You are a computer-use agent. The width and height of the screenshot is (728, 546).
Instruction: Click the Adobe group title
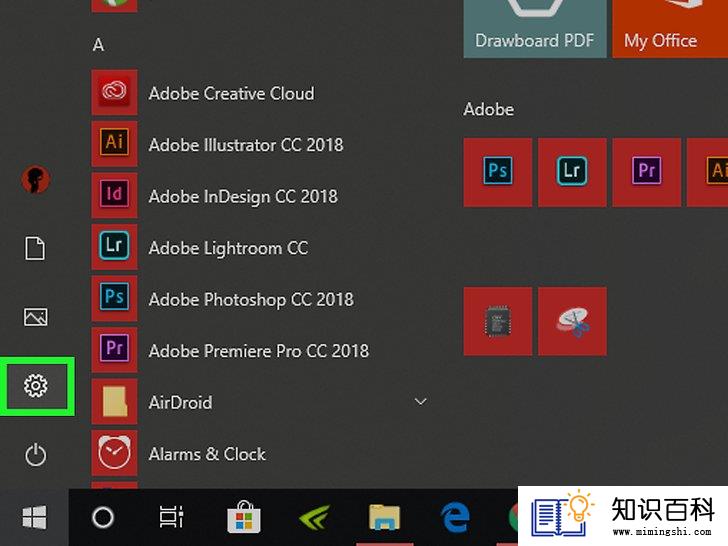[x=488, y=110]
